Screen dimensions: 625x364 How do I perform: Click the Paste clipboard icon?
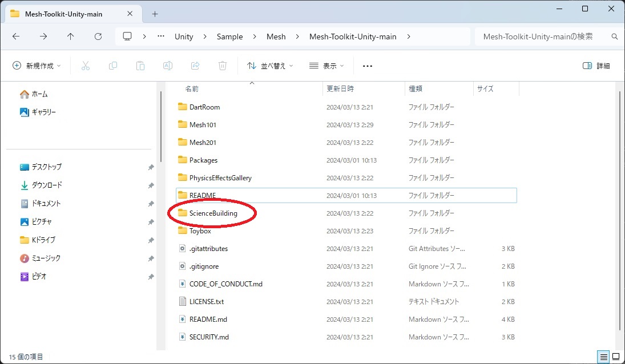pyautogui.click(x=140, y=66)
